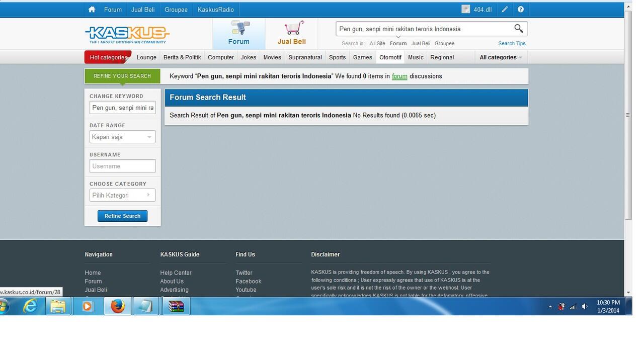The width and height of the screenshot is (644, 362).
Task: Click the KASKUS logo
Action: point(127,34)
